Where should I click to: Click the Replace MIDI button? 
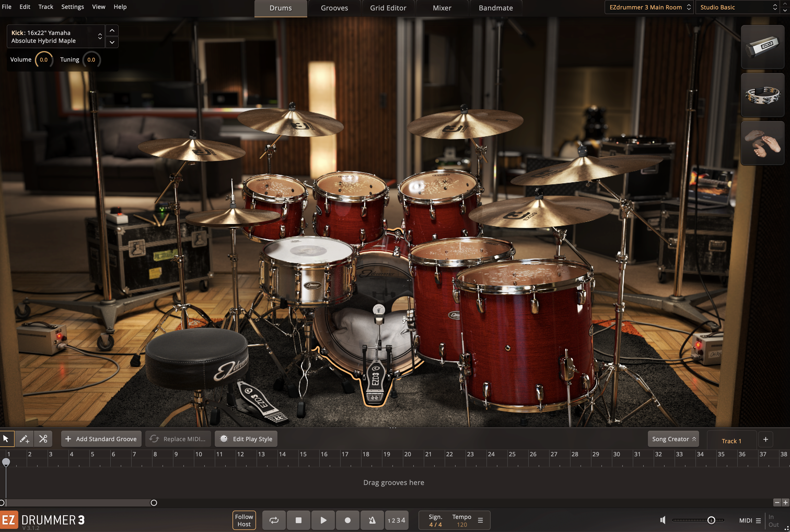point(178,439)
